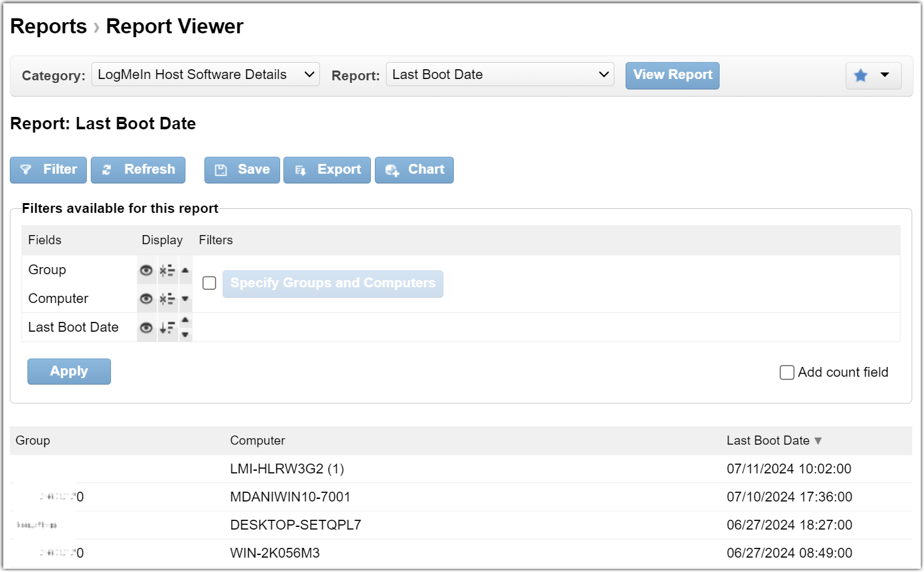This screenshot has width=924, height=572.
Task: Click the Apply button
Action: 69,372
